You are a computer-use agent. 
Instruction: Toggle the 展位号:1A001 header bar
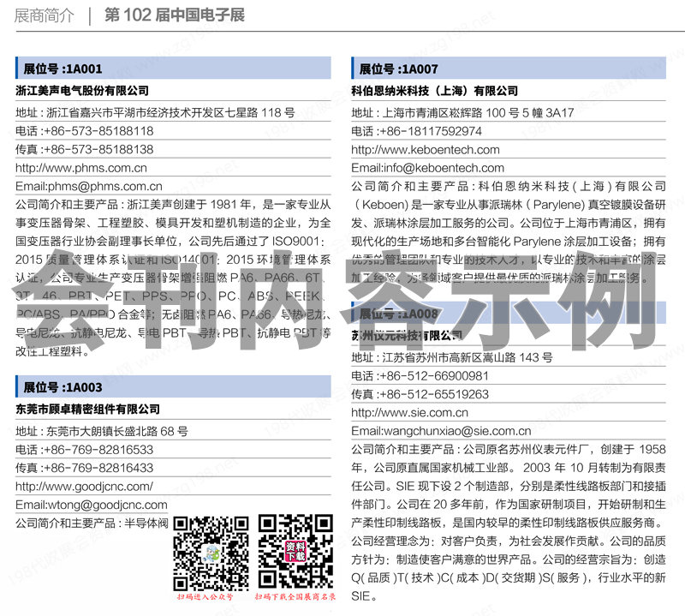pos(171,67)
